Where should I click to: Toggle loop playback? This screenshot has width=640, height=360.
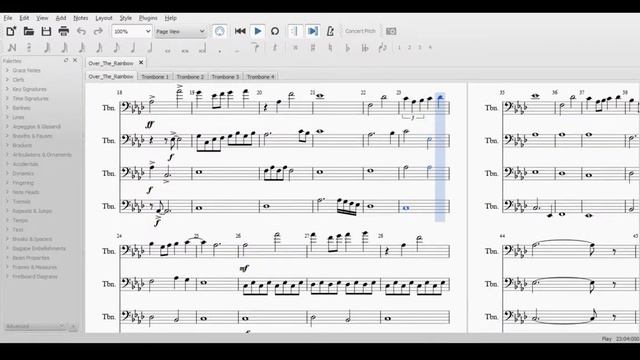[275, 31]
